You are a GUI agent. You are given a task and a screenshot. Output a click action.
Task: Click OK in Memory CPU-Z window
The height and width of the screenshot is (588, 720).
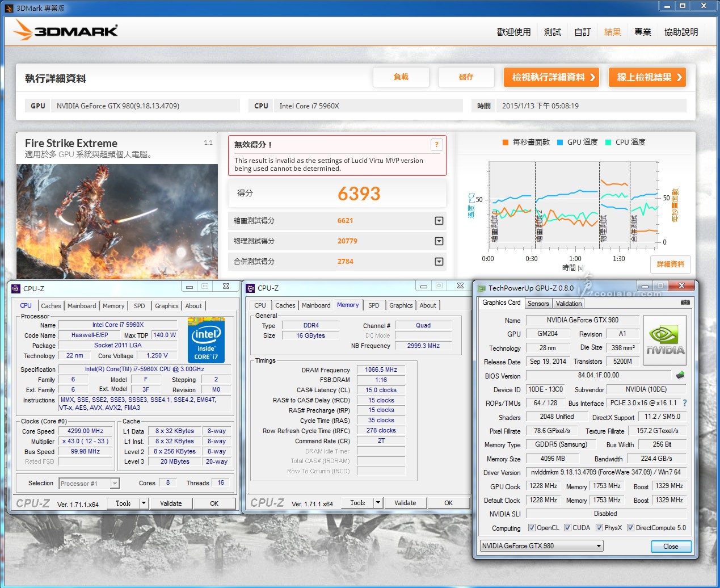point(449,503)
